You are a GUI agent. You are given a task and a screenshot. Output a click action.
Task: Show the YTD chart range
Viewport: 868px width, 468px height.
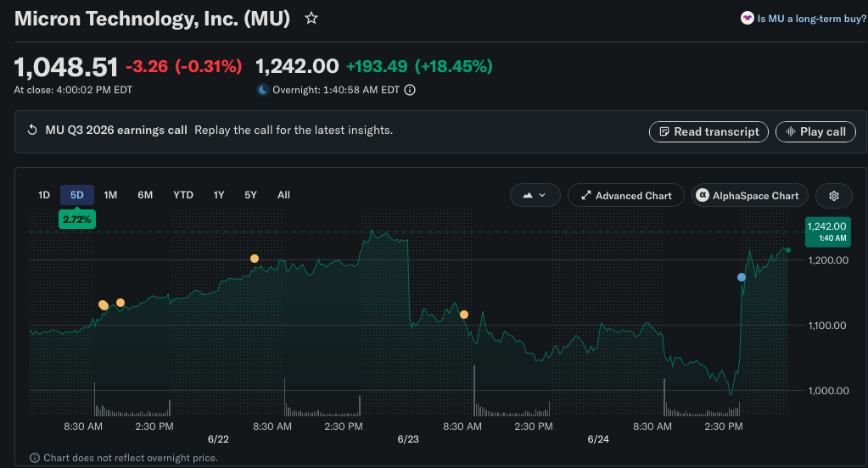click(x=183, y=195)
